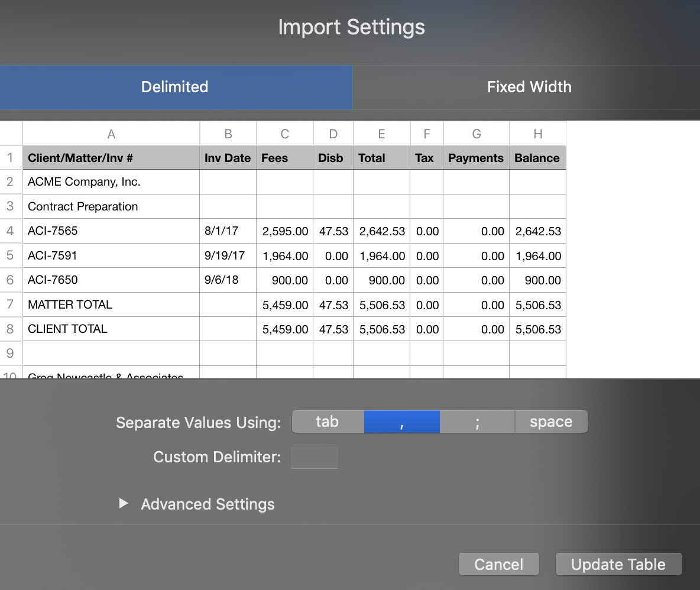
Task: Select column A header in preview
Action: pos(111,134)
